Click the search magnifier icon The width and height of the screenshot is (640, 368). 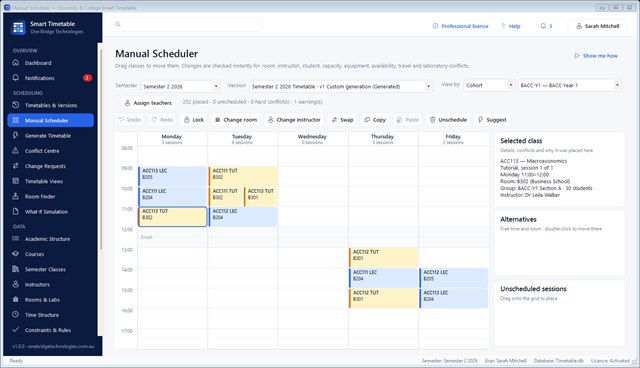[x=118, y=24]
